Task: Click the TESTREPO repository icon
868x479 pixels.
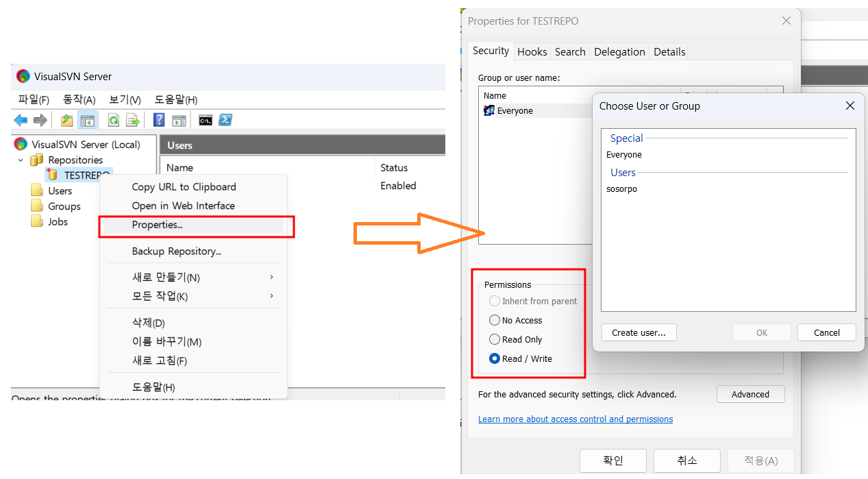Action: point(52,175)
